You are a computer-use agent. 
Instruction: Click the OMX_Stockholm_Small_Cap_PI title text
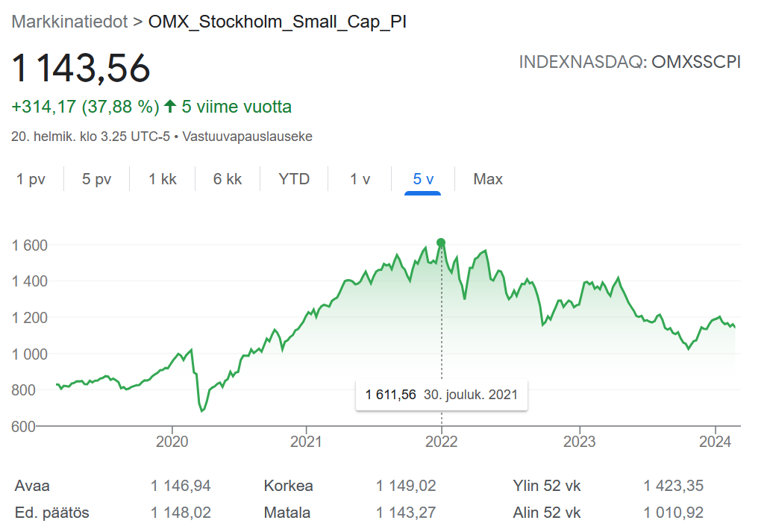(278, 22)
